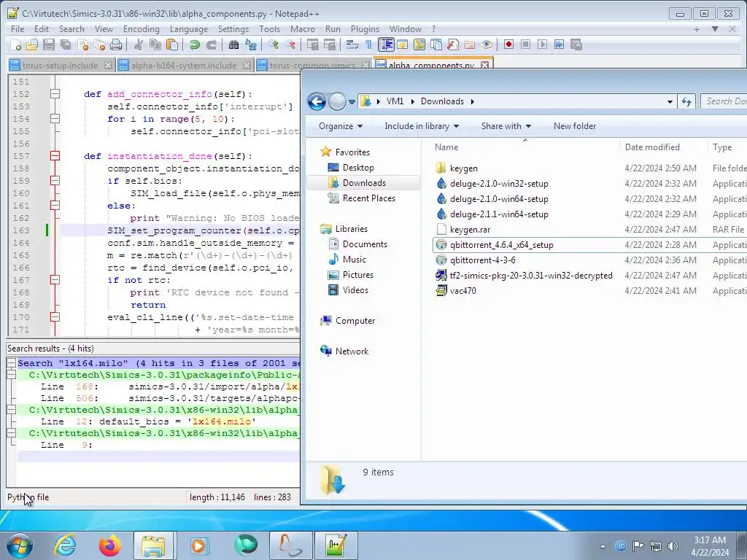Click the Print toolbar icon
This screenshot has width=747, height=560.
(x=116, y=44)
